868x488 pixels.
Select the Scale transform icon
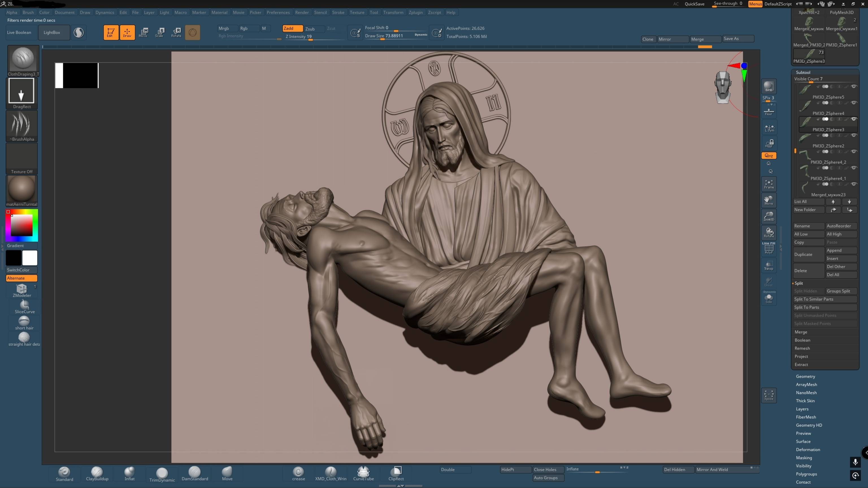(x=159, y=32)
